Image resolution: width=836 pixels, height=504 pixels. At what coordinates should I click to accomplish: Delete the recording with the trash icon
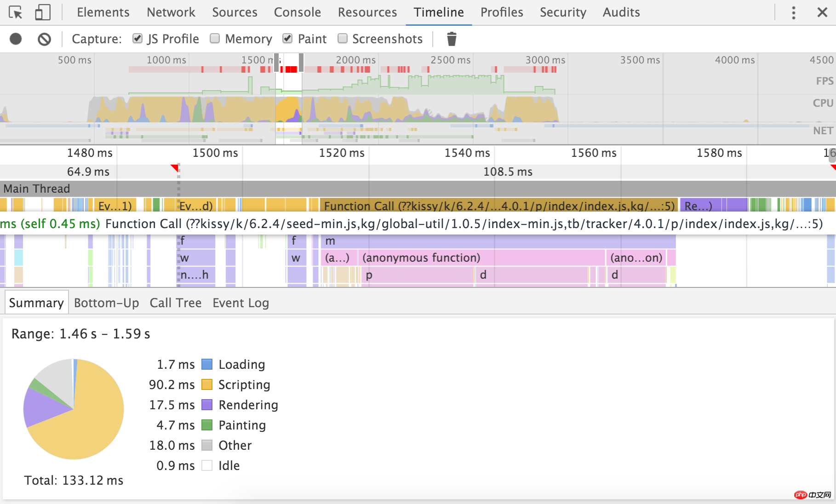pos(452,39)
